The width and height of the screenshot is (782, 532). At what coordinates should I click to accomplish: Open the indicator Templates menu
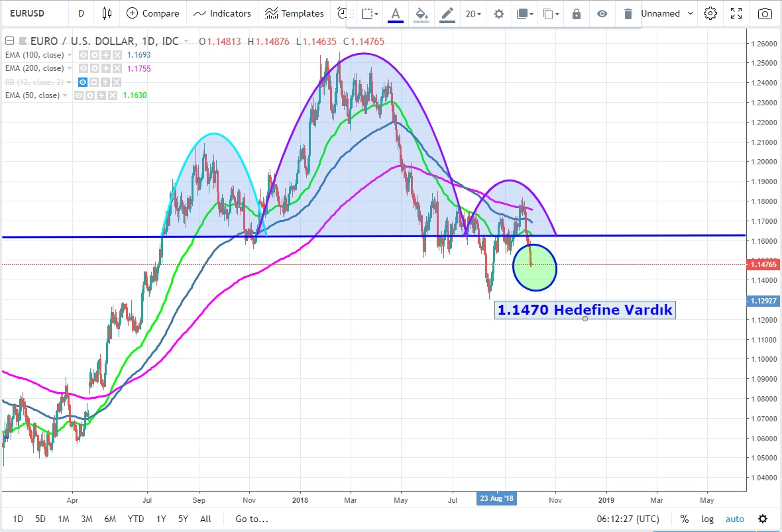pyautogui.click(x=294, y=13)
